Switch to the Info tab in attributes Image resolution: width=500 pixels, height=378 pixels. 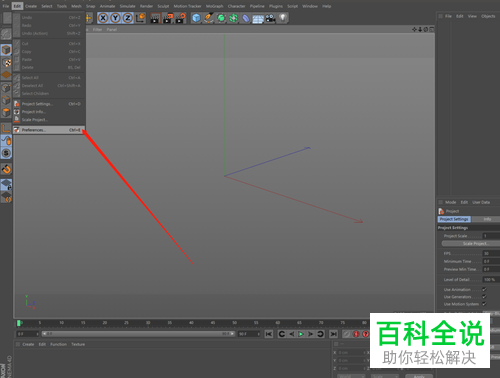pyautogui.click(x=487, y=219)
